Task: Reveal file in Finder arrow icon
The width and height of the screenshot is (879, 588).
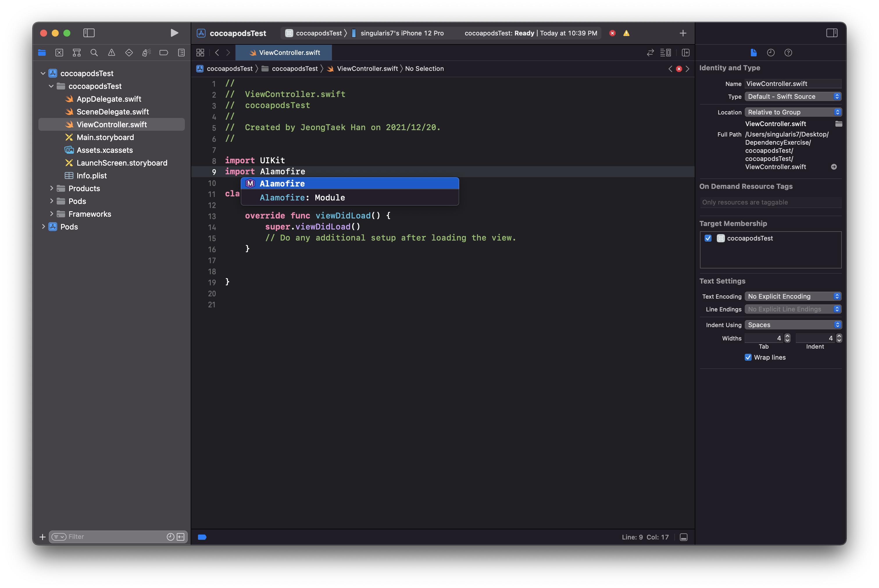Action: [834, 167]
